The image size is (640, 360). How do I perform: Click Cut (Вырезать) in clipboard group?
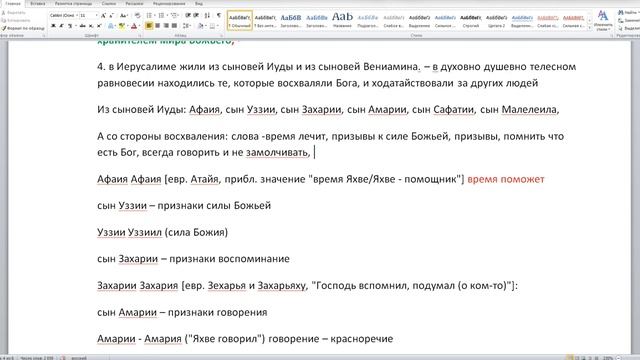[13, 13]
